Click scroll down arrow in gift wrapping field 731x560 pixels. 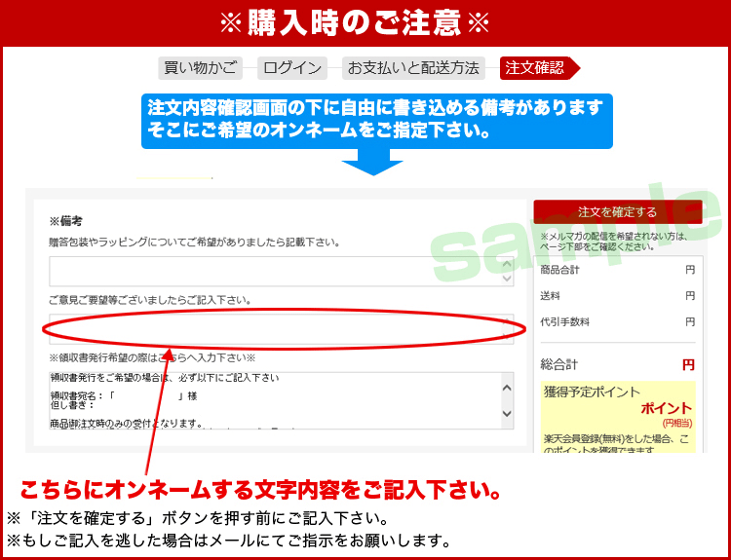(x=506, y=280)
